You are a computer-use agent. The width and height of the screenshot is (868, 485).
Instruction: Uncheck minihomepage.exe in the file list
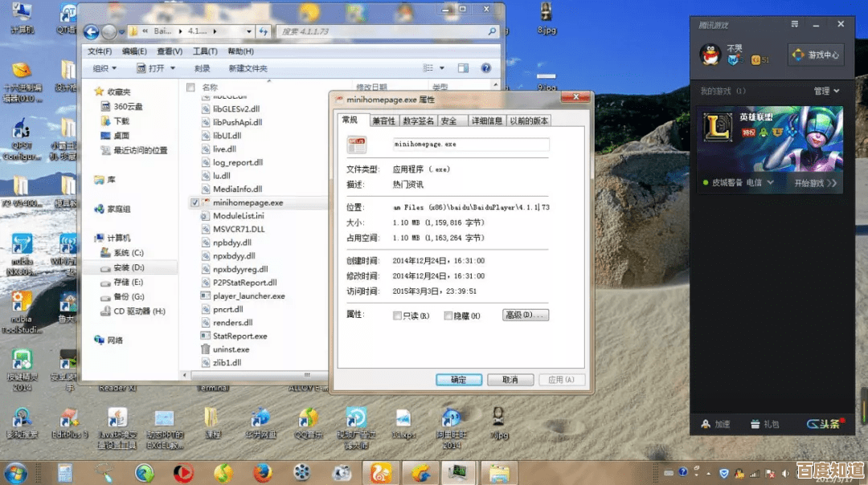click(194, 202)
